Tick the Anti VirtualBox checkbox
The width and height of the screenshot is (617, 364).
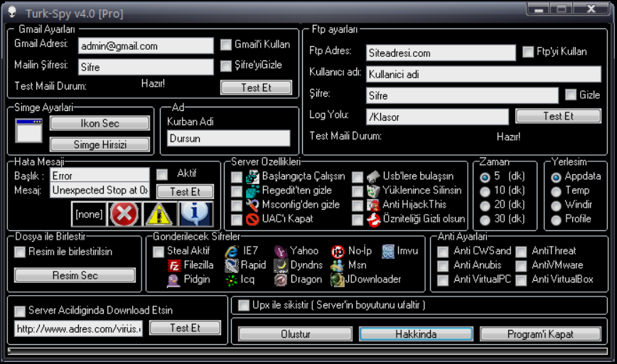coord(521,280)
